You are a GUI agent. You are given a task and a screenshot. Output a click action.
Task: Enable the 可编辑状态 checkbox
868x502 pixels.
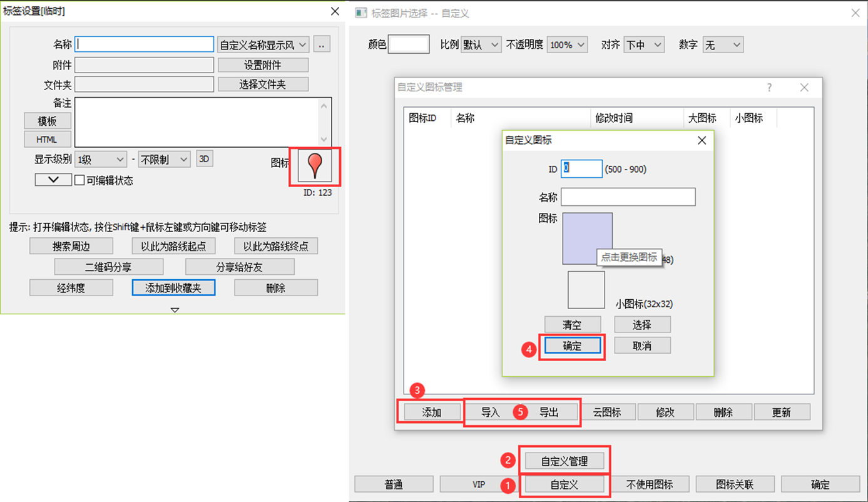pos(80,180)
